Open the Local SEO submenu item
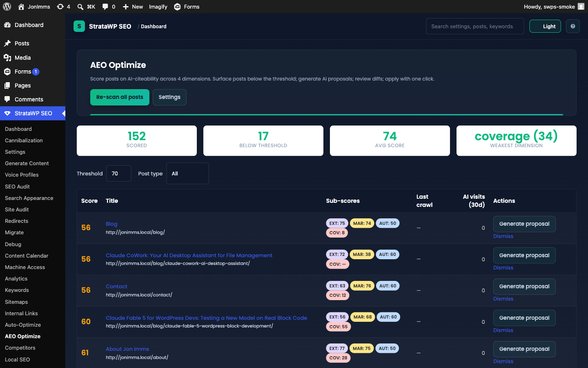Image resolution: width=588 pixels, height=368 pixels. click(18, 359)
